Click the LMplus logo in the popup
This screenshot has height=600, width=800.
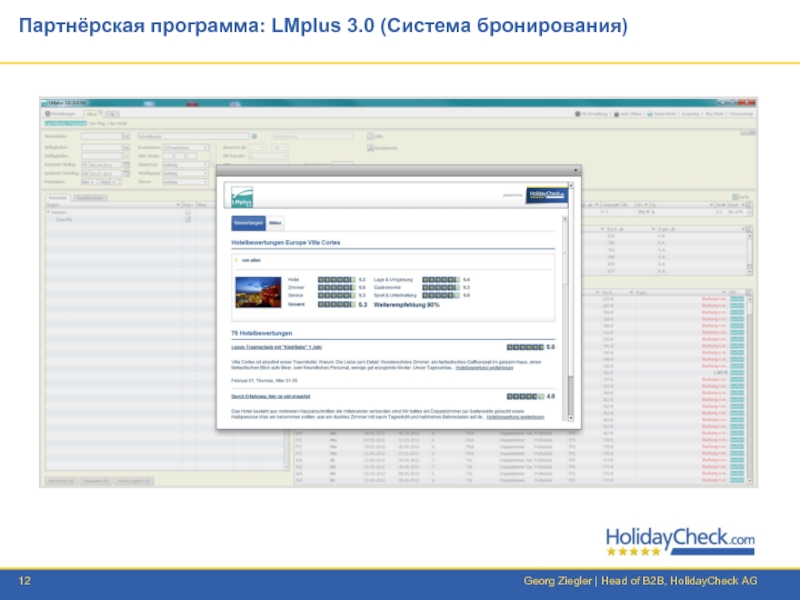(x=242, y=197)
